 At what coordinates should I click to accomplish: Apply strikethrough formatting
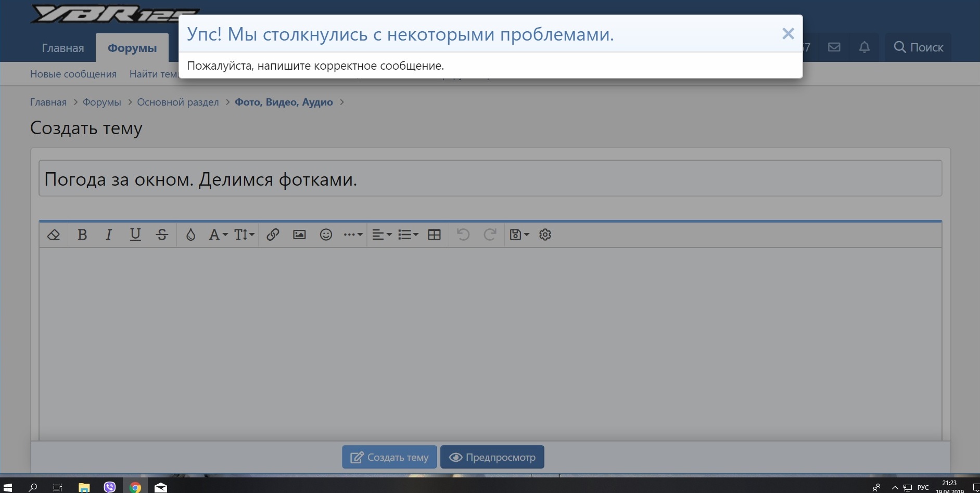162,235
